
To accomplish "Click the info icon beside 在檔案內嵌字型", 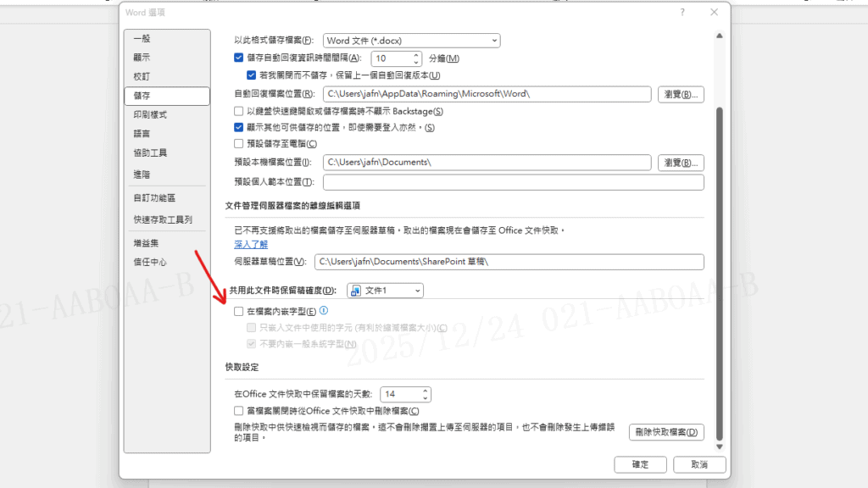I will coord(324,312).
